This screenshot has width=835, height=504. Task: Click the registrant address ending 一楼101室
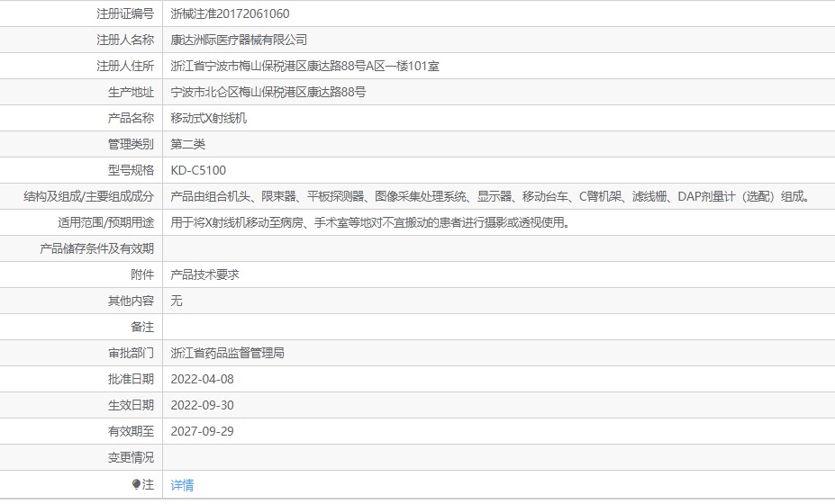305,66
